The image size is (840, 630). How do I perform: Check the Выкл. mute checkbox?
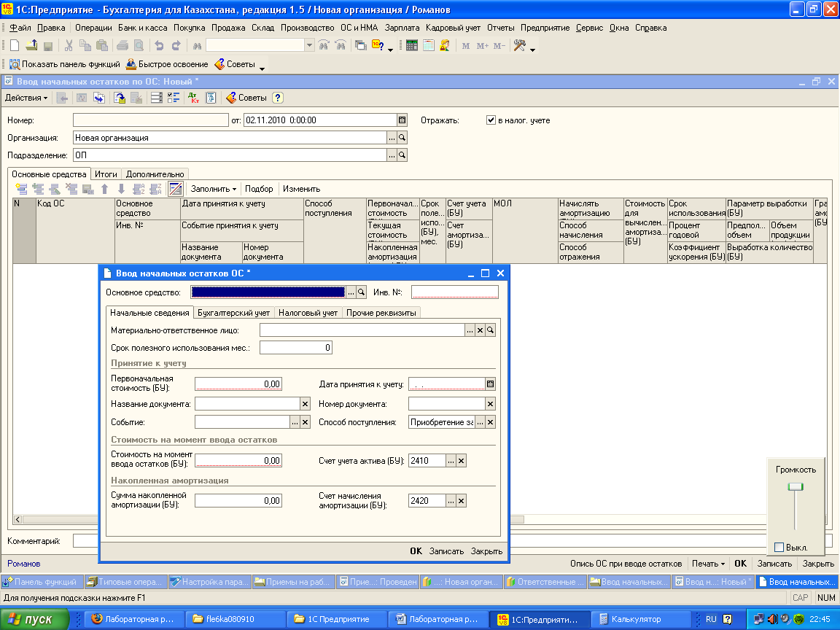click(779, 547)
